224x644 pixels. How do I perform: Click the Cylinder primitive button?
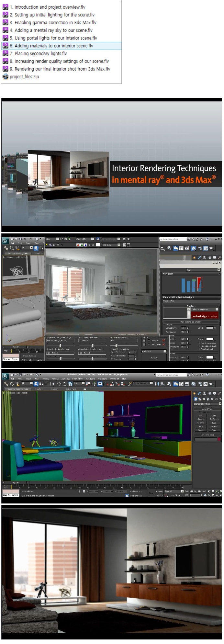click(200, 423)
